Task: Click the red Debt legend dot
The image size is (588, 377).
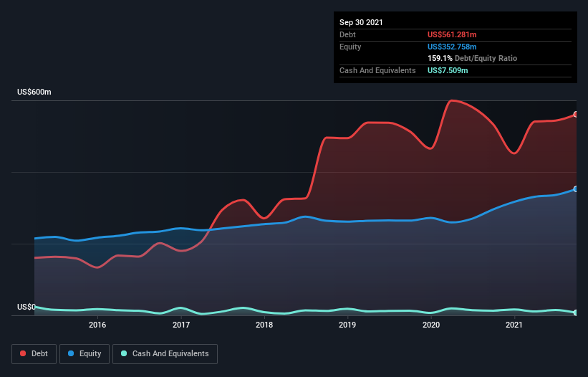Action: point(23,353)
